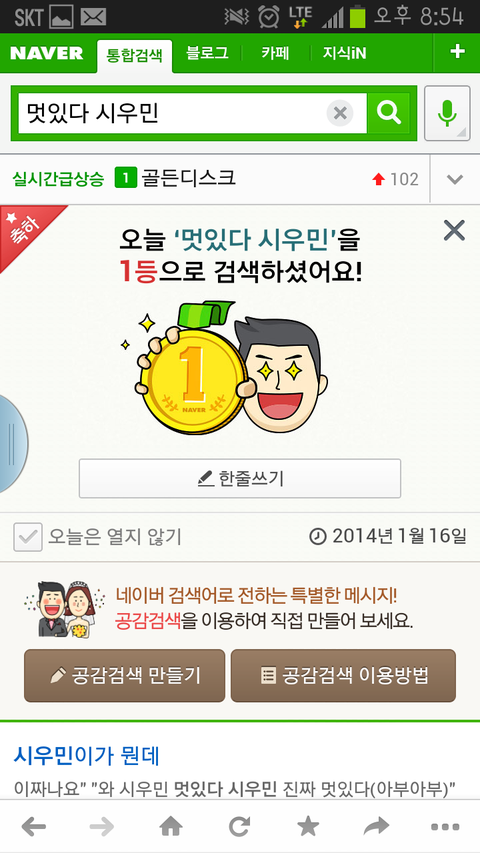480x853 pixels.
Task: Switch to the 블로그 tab
Action: tap(207, 53)
